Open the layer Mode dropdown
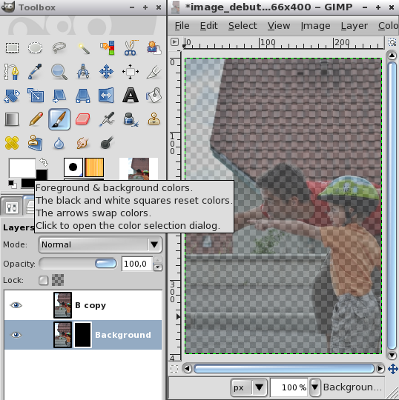Screen dimensions: 399x400 coord(101,245)
